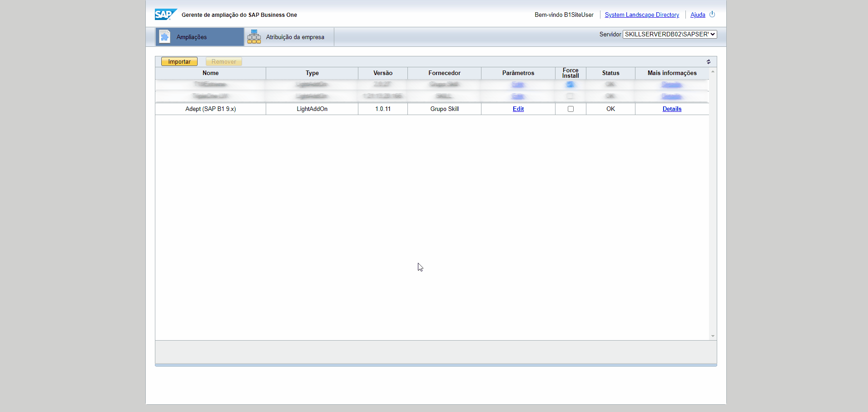The height and width of the screenshot is (412, 868).
Task: Open the Servidor dropdown
Action: (670, 34)
